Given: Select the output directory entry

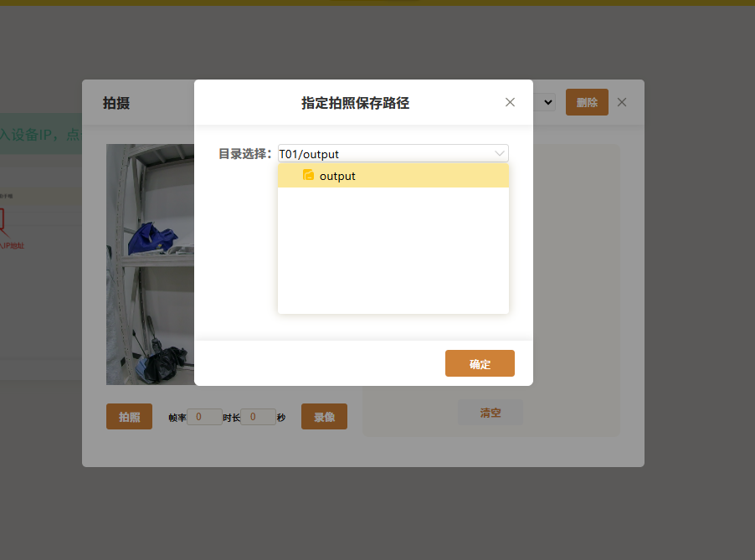Looking at the screenshot, I should tap(337, 176).
